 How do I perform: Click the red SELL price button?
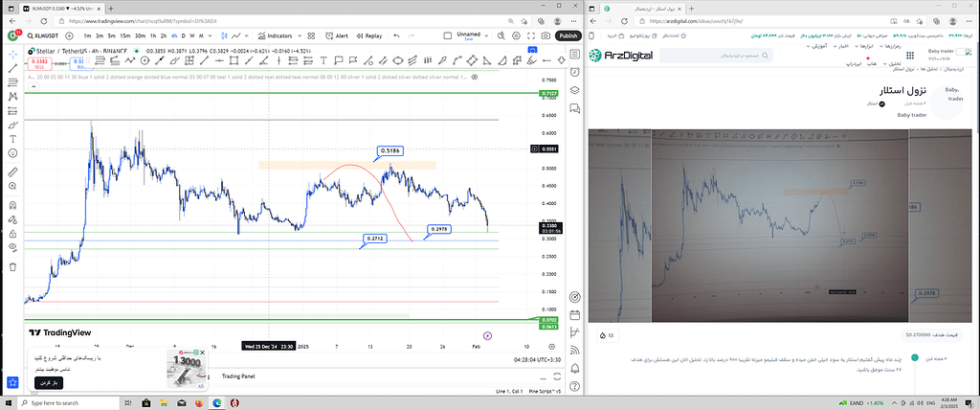tap(41, 62)
